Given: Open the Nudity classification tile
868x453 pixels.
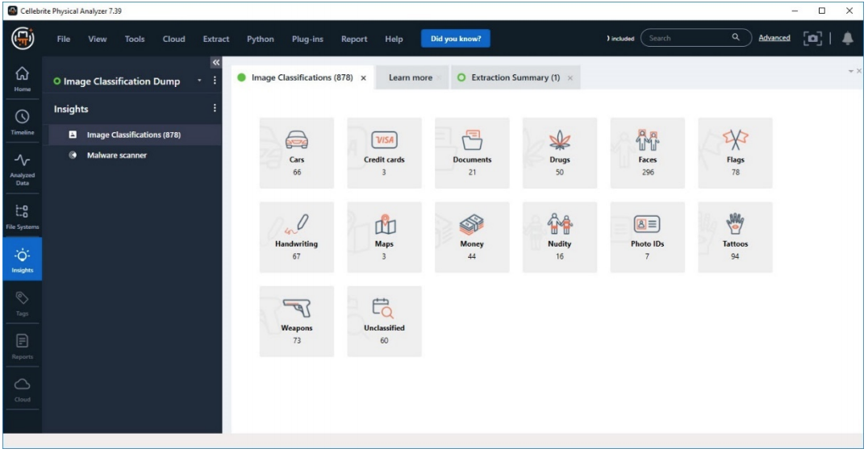Looking at the screenshot, I should coord(560,237).
